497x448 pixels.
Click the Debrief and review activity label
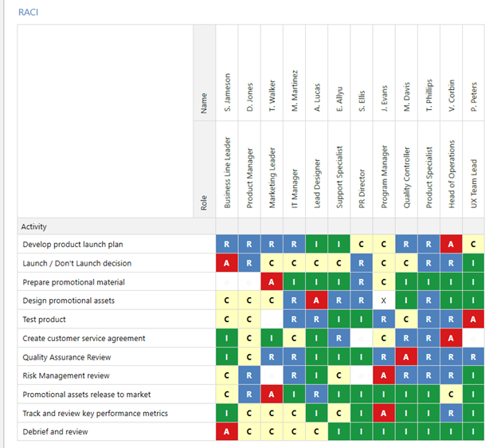[x=55, y=432]
